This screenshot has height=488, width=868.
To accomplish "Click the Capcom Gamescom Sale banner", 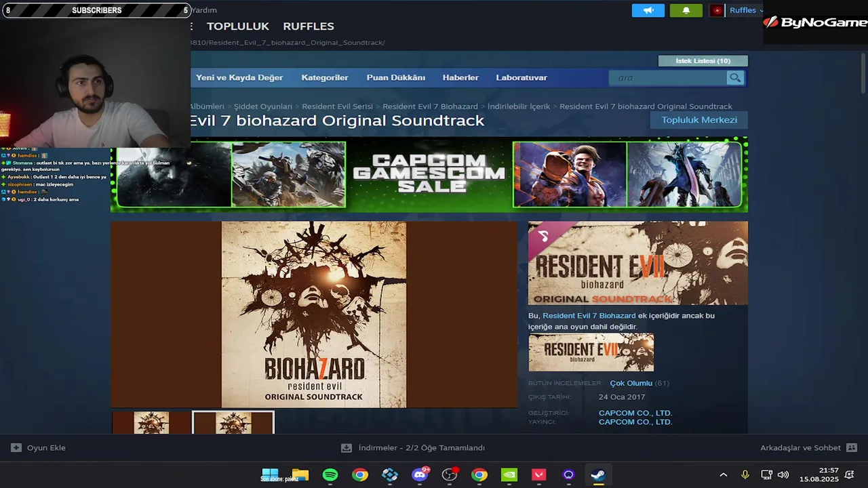I will pyautogui.click(x=429, y=174).
